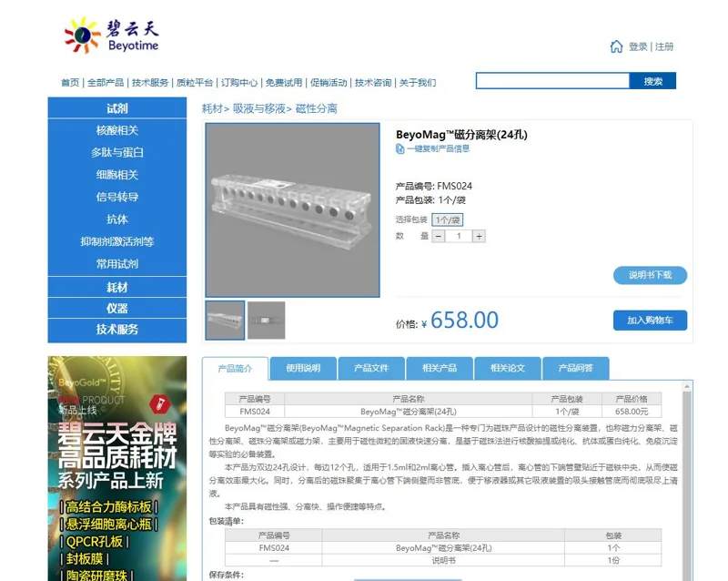
Task: Open 质粒平台 navigation item
Action: (x=195, y=83)
